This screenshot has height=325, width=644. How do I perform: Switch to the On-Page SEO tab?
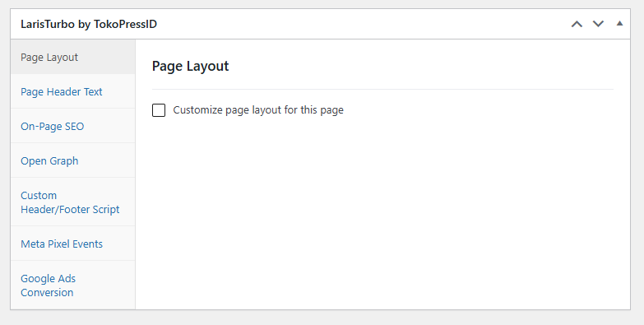click(x=72, y=126)
